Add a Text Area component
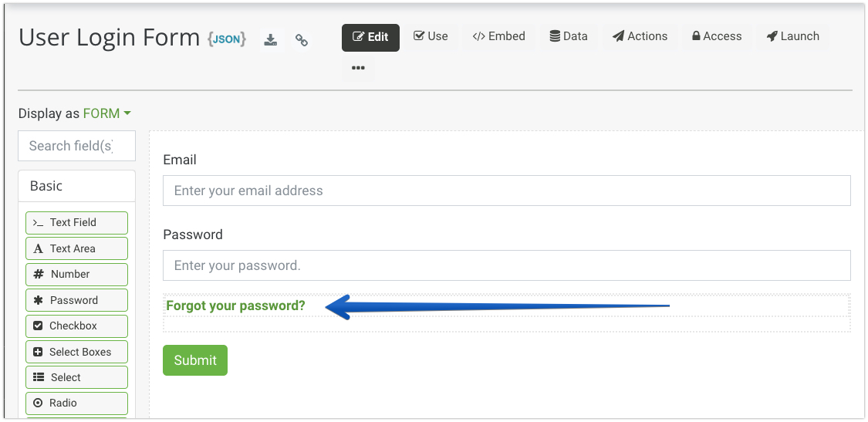The image size is (868, 422). click(x=76, y=248)
